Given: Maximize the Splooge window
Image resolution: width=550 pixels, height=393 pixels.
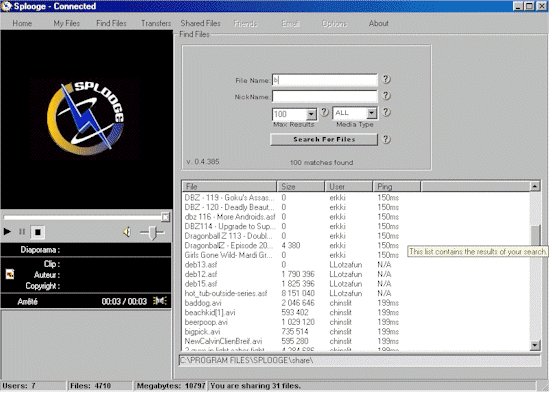Looking at the screenshot, I should [530, 6].
